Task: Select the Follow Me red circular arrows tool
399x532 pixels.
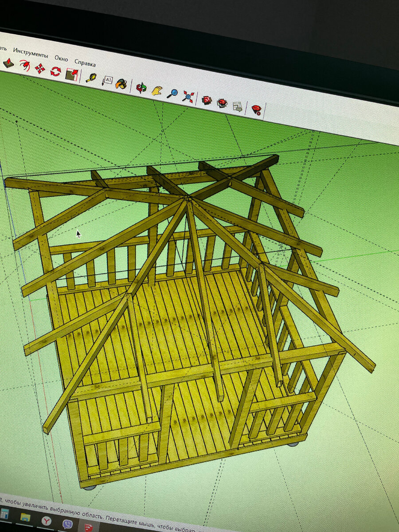Action: (x=55, y=71)
